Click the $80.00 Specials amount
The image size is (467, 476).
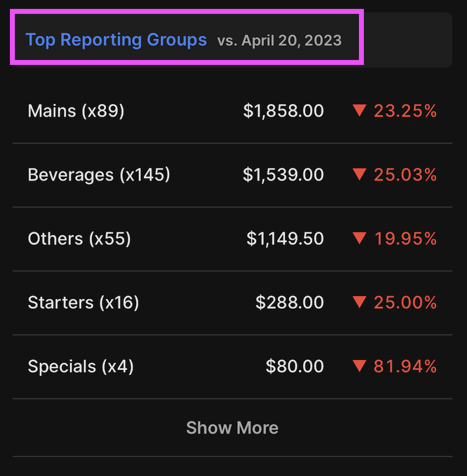pos(294,367)
